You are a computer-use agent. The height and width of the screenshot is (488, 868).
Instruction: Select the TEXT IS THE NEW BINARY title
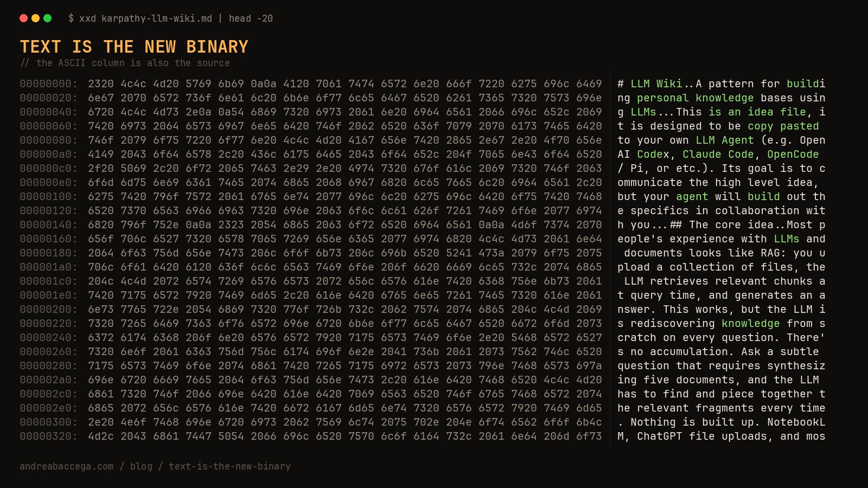click(x=135, y=47)
